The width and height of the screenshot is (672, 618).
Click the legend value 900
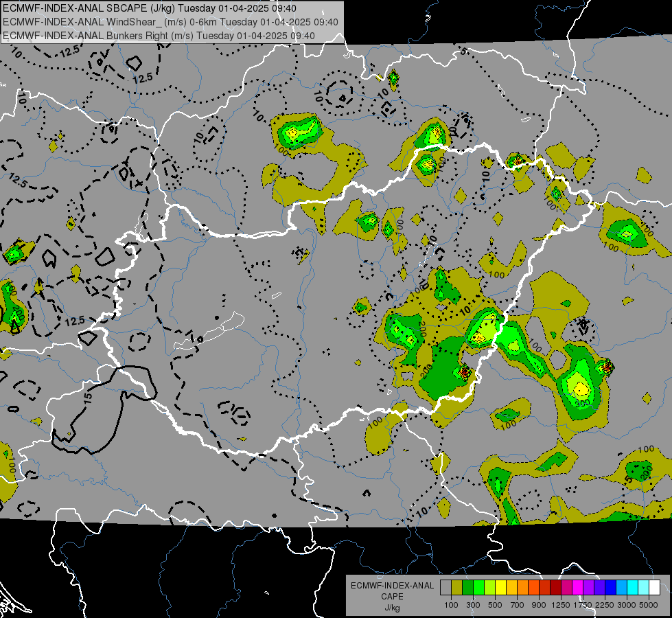tap(539, 605)
